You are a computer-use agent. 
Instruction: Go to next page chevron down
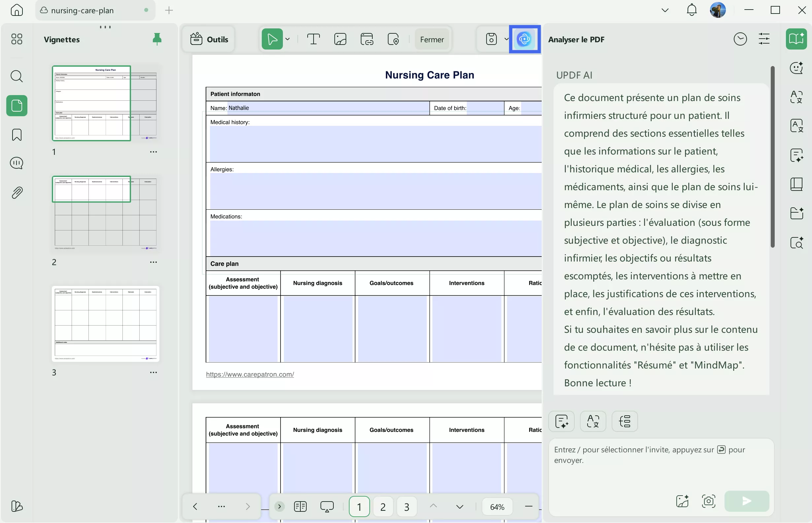pyautogui.click(x=459, y=506)
